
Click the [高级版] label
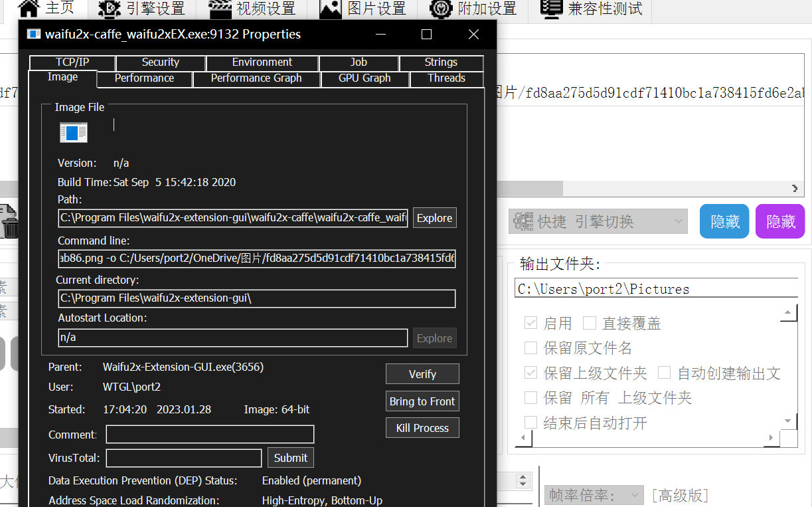click(681, 496)
